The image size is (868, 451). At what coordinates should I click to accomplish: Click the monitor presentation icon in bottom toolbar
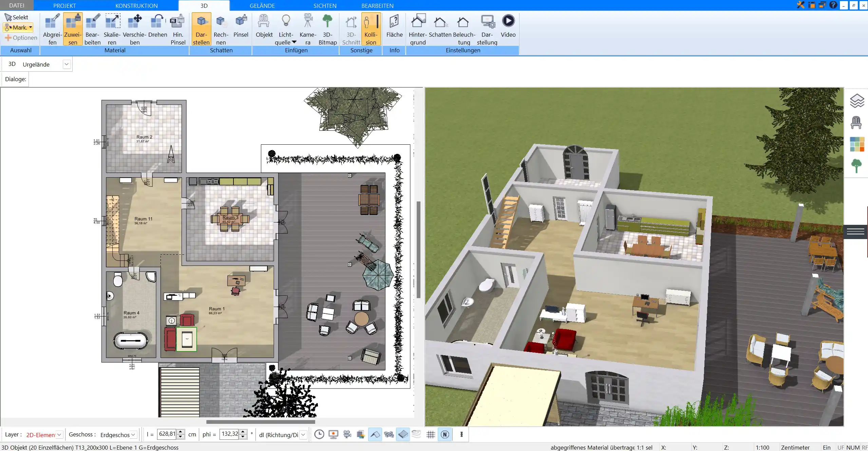[x=334, y=434]
